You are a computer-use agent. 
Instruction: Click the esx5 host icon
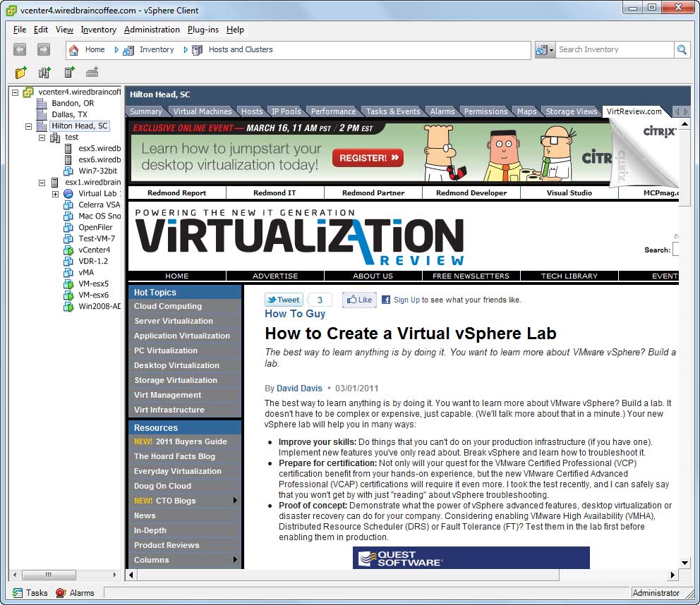click(x=68, y=149)
